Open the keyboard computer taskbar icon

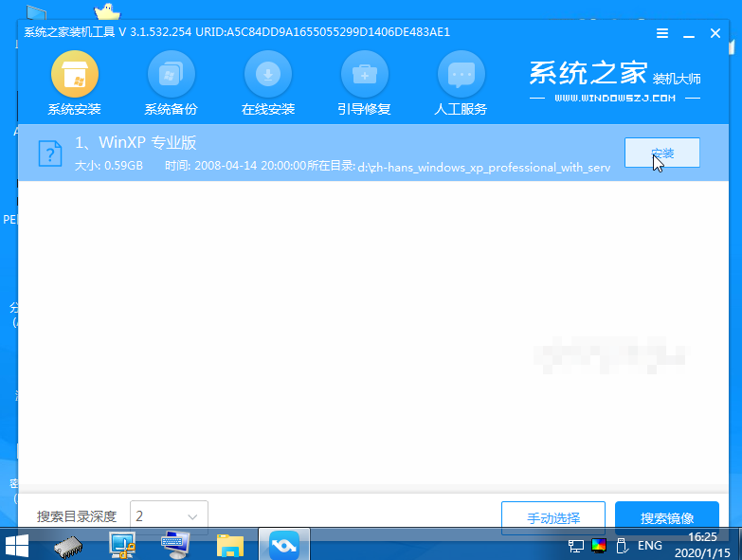coord(175,545)
